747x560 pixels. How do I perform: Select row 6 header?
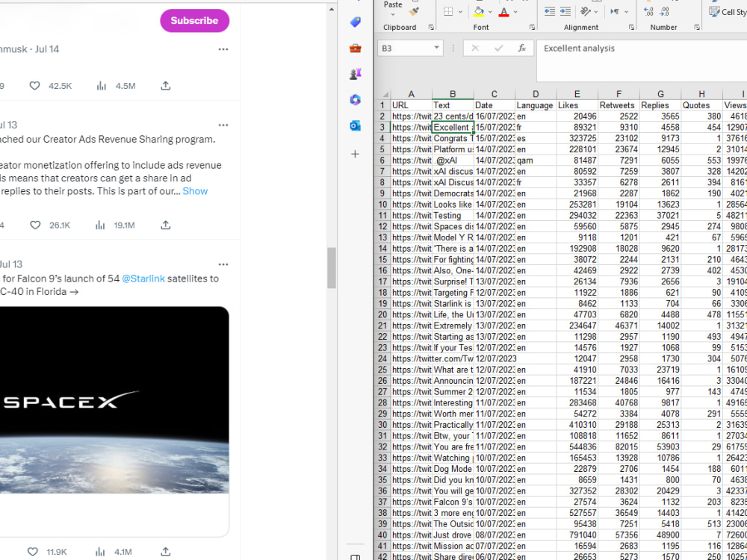(x=382, y=161)
